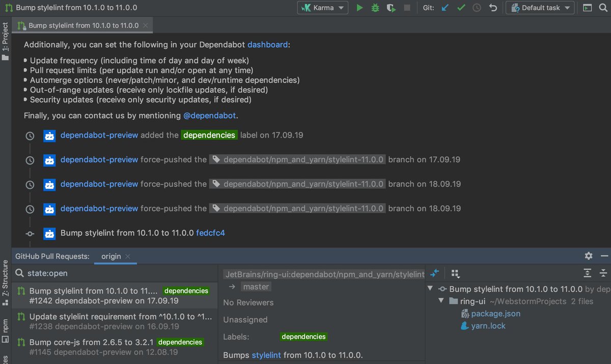The width and height of the screenshot is (611, 364).
Task: Click dependencies label in Labels row
Action: (303, 337)
